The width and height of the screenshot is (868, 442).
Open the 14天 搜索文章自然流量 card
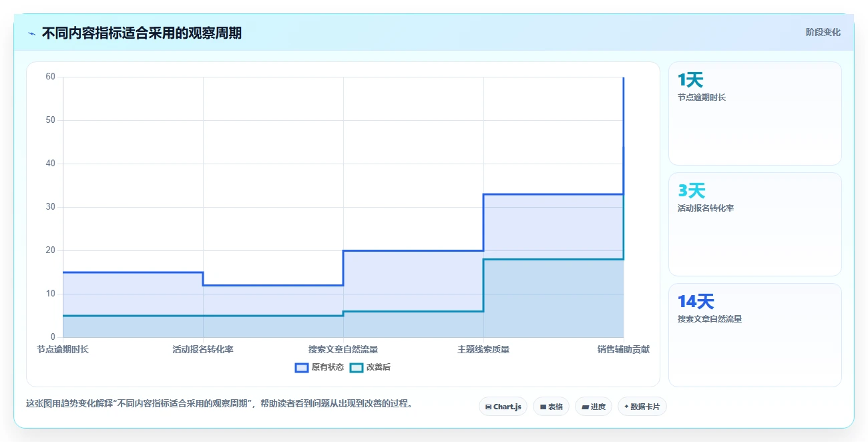[x=755, y=335]
